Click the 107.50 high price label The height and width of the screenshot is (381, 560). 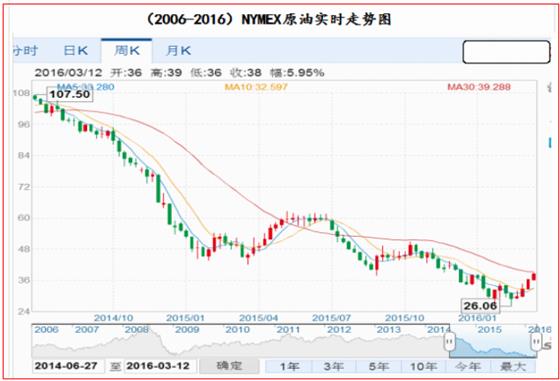pyautogui.click(x=69, y=94)
